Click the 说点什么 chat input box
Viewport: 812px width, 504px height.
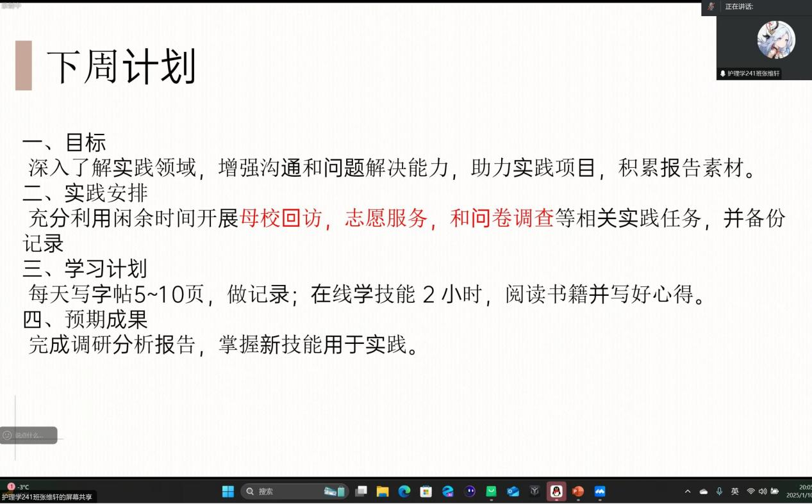33,435
